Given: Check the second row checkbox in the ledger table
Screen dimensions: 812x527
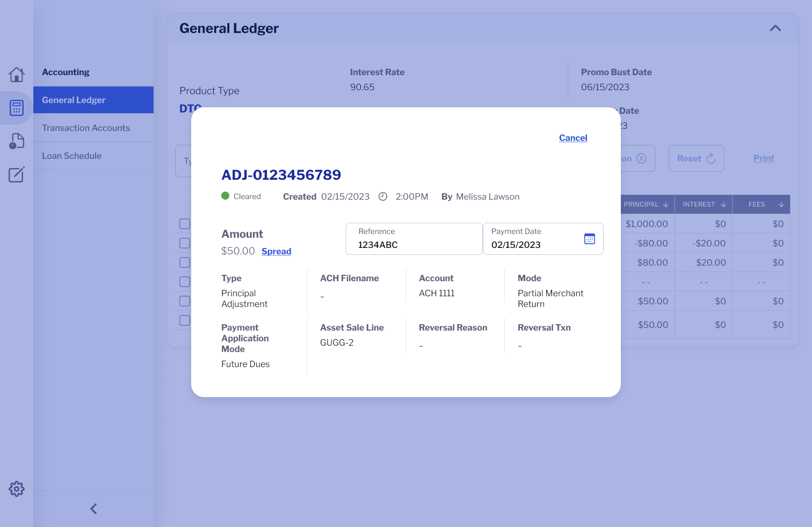Looking at the screenshot, I should [185, 243].
